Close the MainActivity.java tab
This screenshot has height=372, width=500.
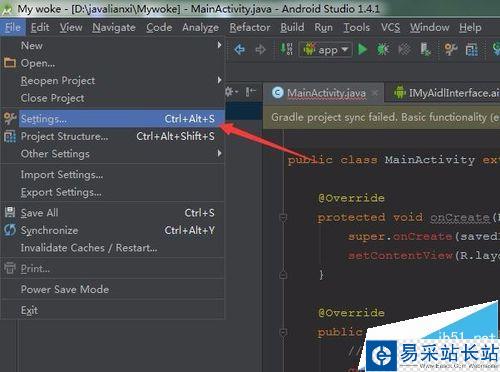[375, 93]
